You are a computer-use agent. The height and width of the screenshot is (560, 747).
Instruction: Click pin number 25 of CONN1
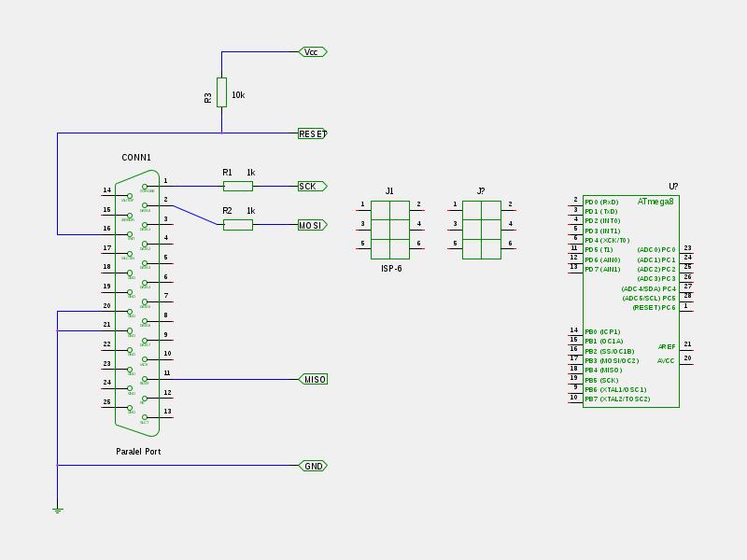(x=107, y=402)
